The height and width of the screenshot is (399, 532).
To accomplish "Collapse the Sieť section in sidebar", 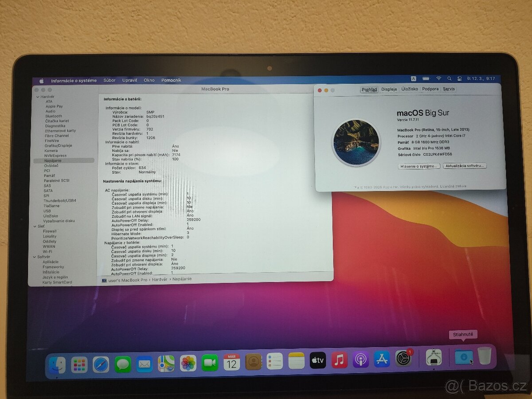I will coord(35,226).
